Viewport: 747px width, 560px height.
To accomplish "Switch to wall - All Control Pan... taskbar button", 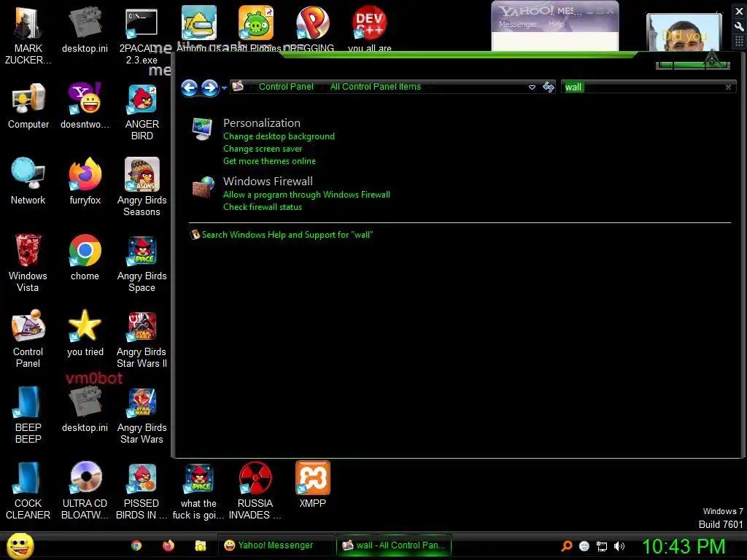I will tap(393, 545).
